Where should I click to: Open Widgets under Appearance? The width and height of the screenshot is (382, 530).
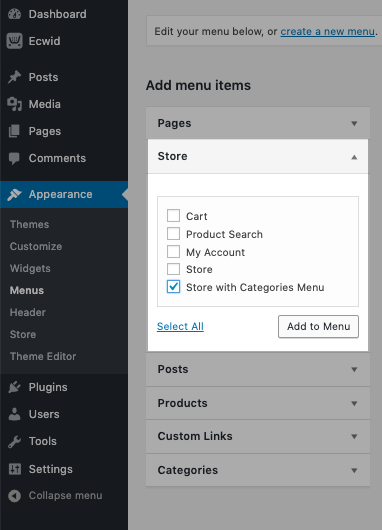[x=30, y=268]
